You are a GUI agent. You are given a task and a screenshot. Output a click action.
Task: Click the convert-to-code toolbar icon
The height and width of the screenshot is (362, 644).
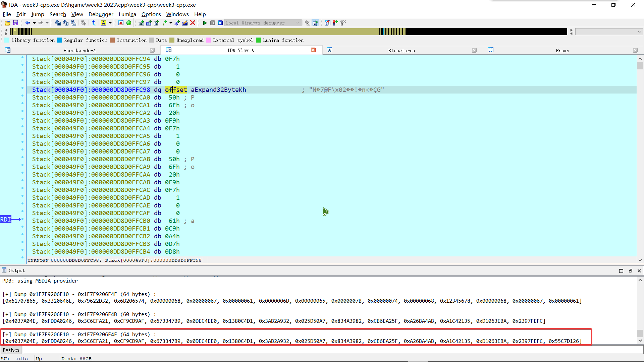click(141, 23)
